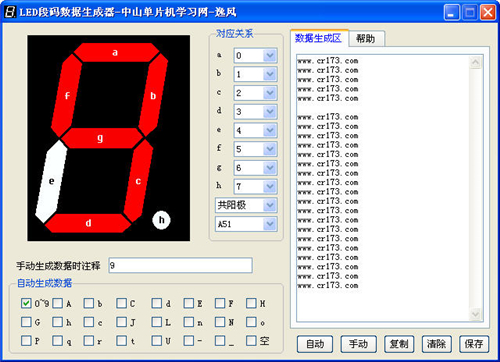Enable the 空 (blank) checkbox

tap(251, 341)
